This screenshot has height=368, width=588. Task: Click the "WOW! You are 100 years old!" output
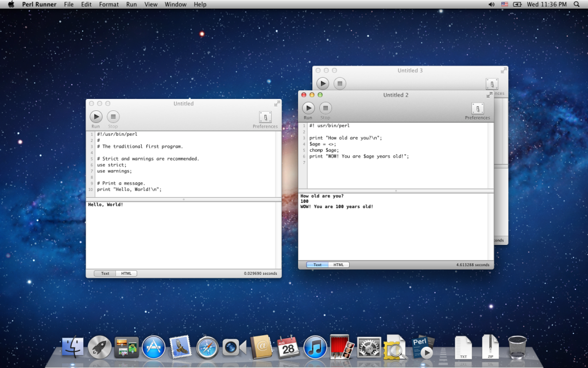click(x=336, y=206)
